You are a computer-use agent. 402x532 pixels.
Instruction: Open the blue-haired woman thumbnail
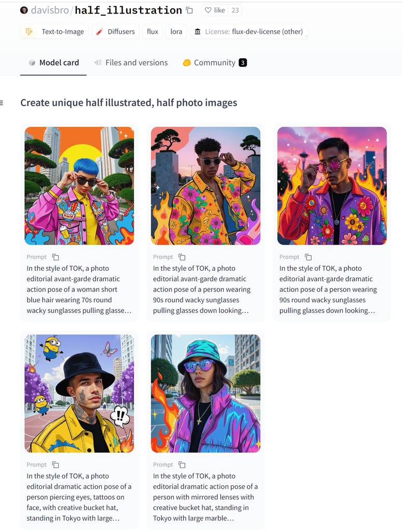click(79, 186)
